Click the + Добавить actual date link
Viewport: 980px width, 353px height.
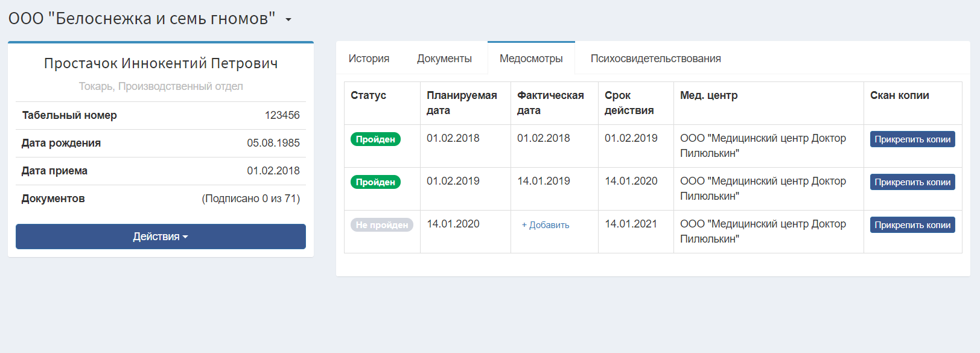[x=546, y=225]
